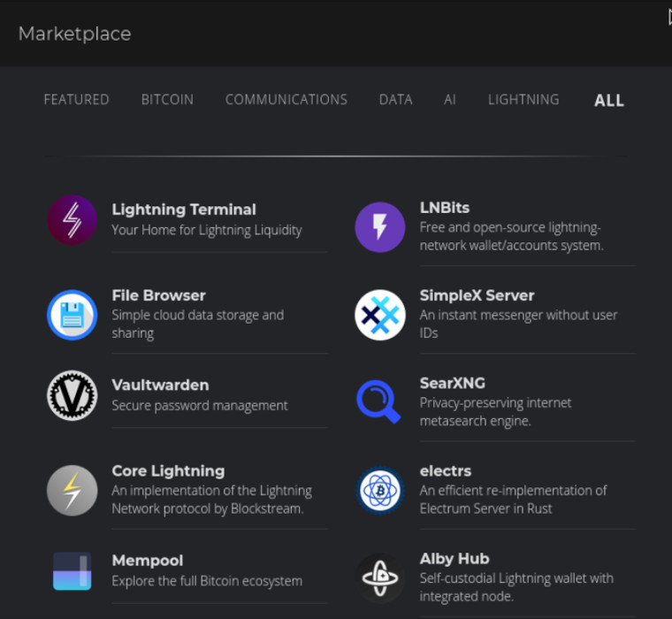Viewport: 672px width, 619px height.
Task: Open the SearXNG magnifying glass icon
Action: point(379,401)
